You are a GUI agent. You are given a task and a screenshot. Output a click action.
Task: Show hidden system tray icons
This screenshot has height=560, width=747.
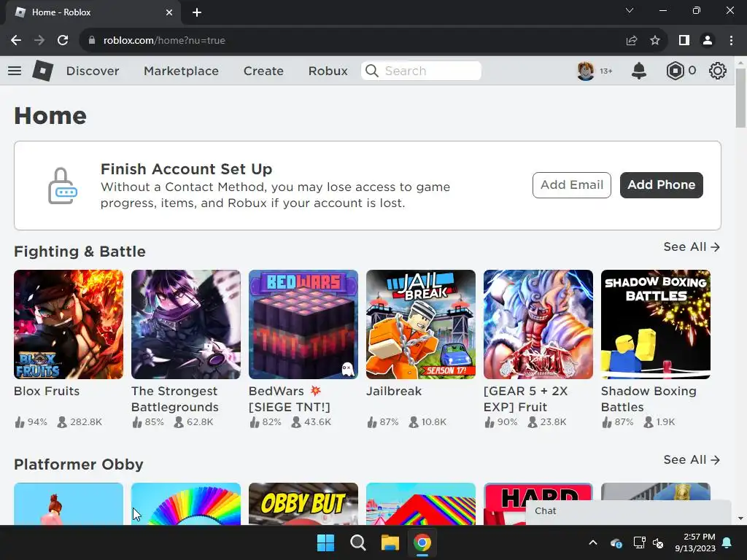click(x=593, y=542)
